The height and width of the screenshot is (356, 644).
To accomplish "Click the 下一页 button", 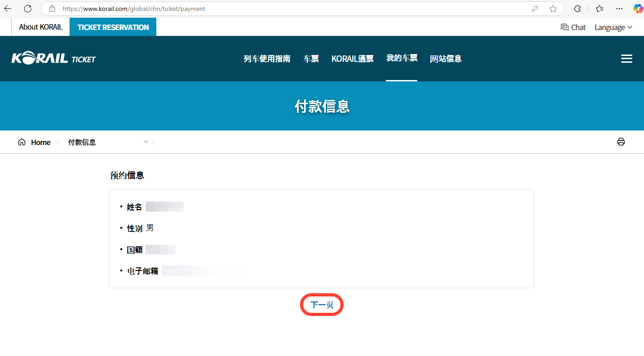I will pos(321,305).
